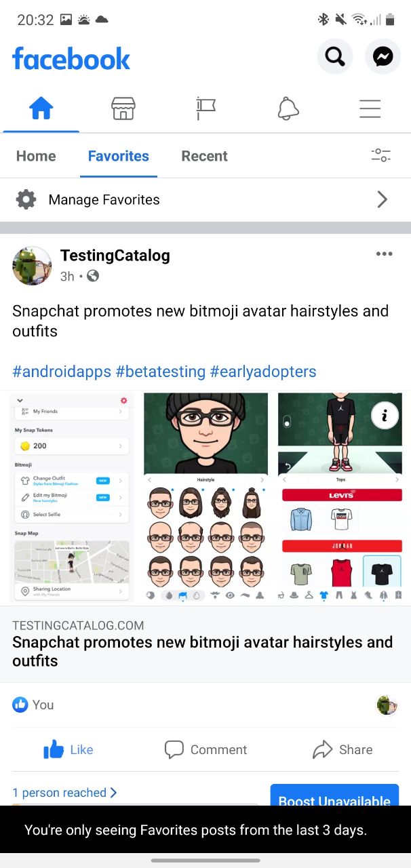Viewport: 411px width, 868px height.
Task: Open the Marketplace storefront icon
Action: (123, 108)
